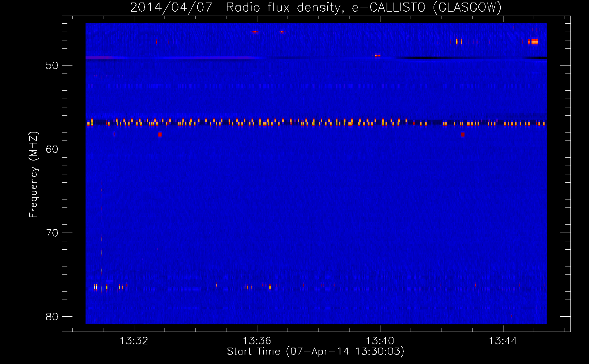Click the 13:36 time tick label
The height and width of the screenshot is (364, 589).
257,341
